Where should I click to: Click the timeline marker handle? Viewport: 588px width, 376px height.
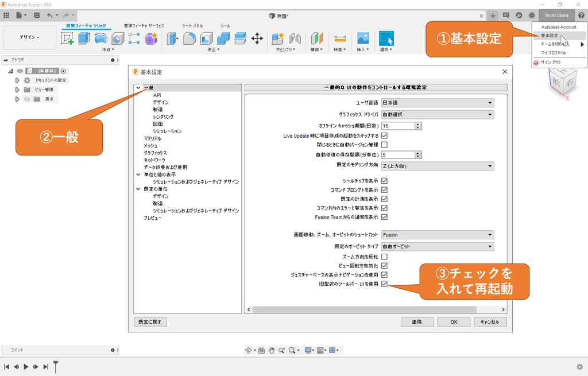[56, 367]
